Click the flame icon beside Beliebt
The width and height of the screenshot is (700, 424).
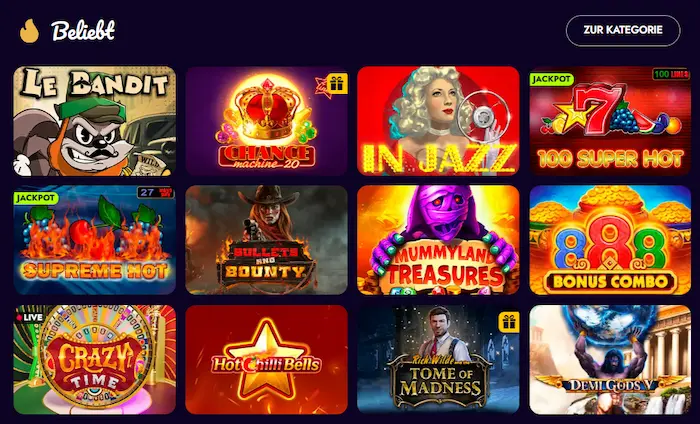29,31
